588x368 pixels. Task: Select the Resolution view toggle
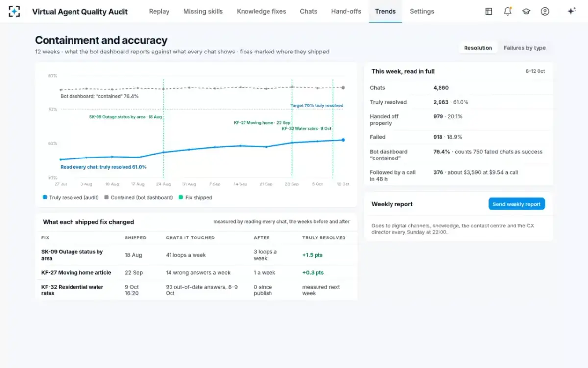pos(478,48)
